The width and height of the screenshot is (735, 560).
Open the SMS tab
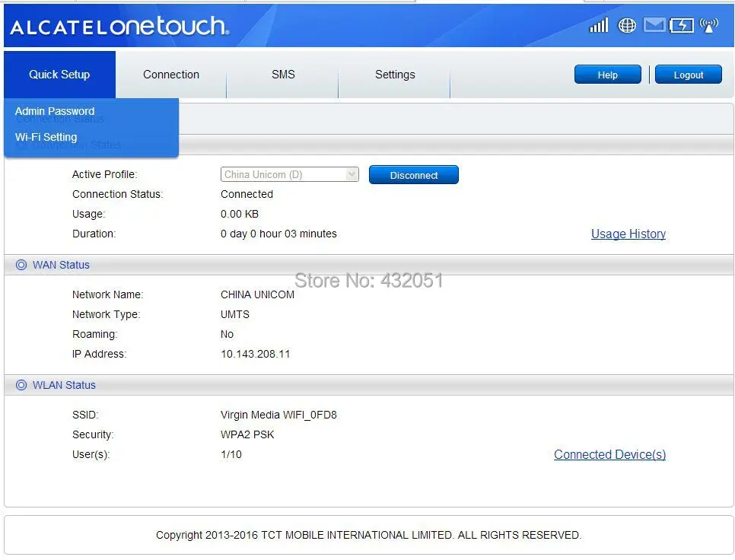tap(283, 75)
